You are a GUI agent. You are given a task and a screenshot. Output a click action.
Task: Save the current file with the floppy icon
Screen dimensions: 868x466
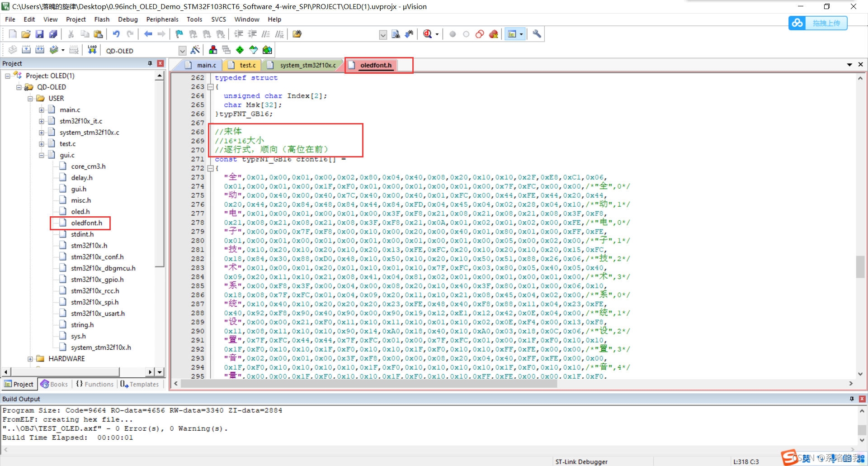(39, 34)
